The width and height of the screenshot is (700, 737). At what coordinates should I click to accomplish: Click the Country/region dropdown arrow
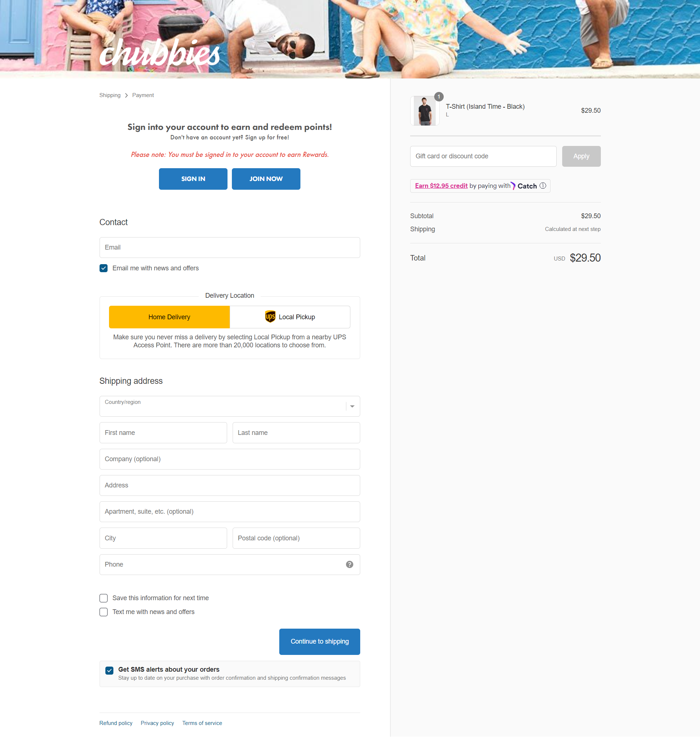click(352, 406)
